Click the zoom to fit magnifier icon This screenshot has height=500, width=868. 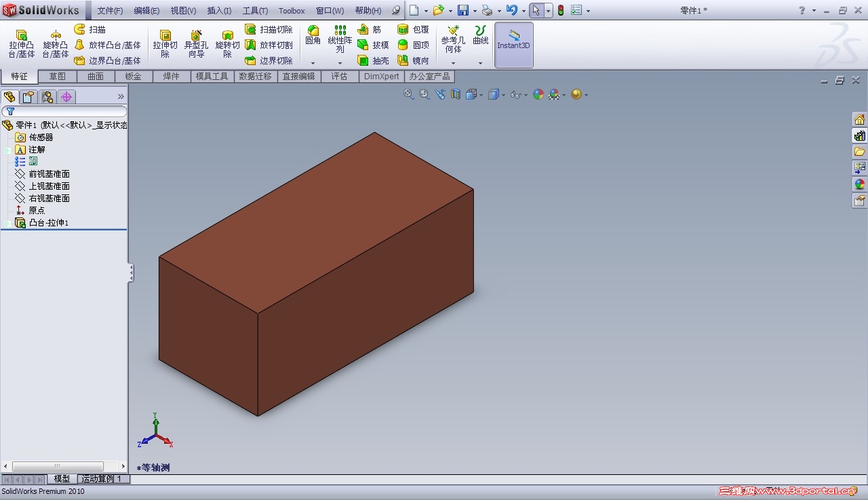pos(409,94)
